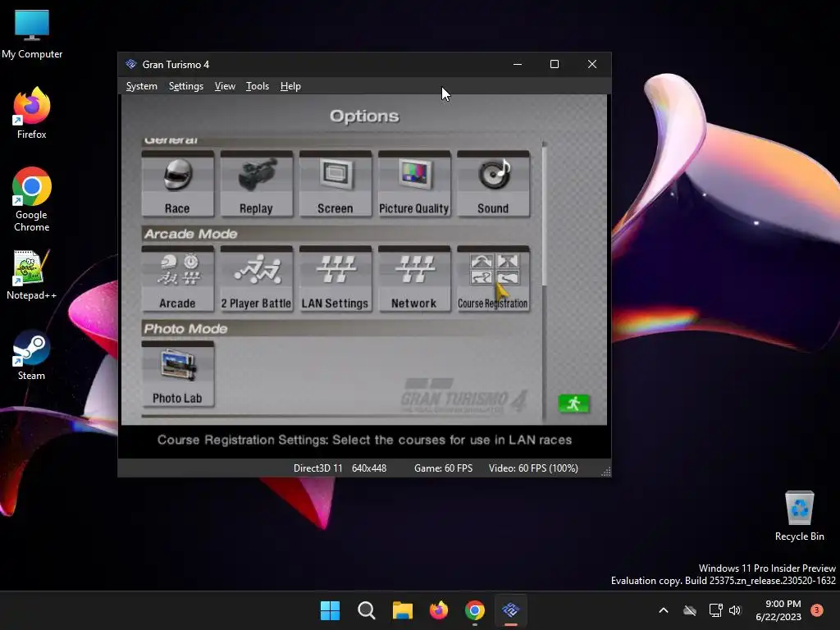
Task: Open the volume tray icon
Action: point(735,610)
